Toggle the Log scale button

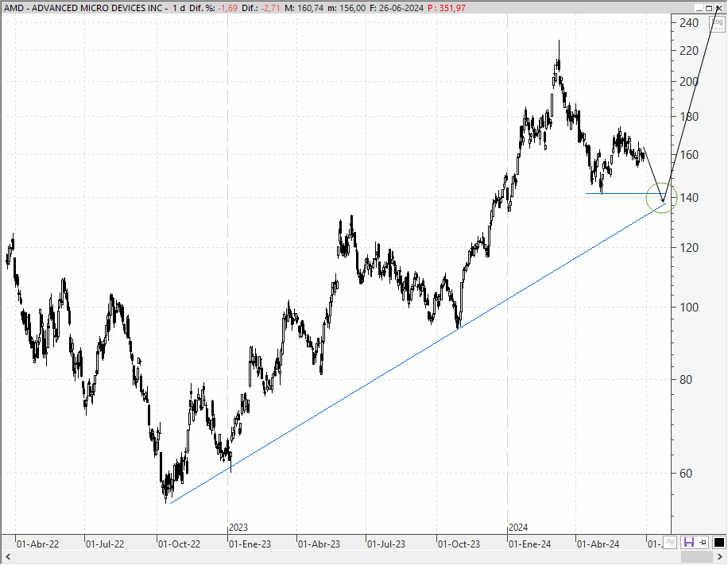[718, 22]
